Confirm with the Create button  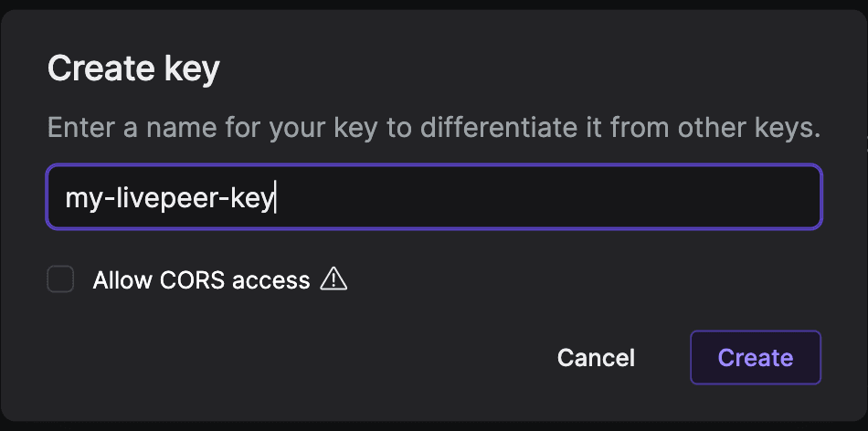tap(756, 357)
